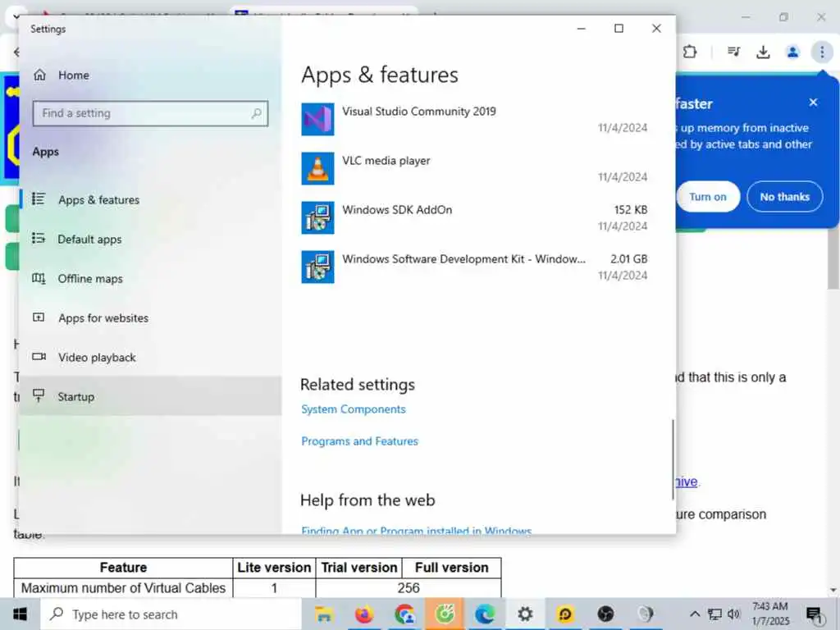
Task: Select the Apps & features sidebar icon
Action: click(39, 199)
